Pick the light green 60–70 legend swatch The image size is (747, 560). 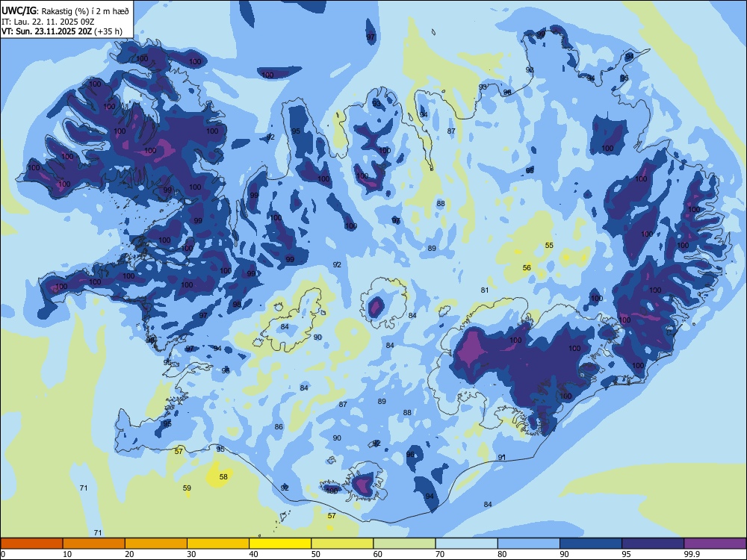click(404, 544)
